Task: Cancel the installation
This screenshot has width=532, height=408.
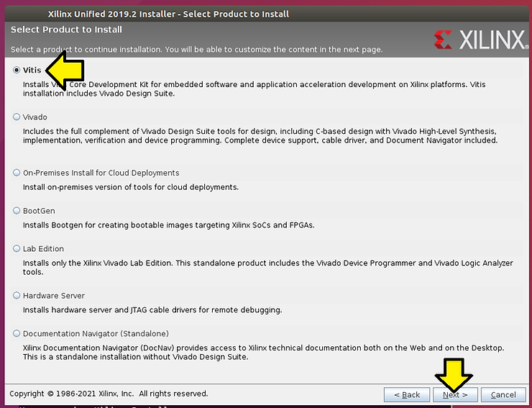Action: (x=503, y=394)
